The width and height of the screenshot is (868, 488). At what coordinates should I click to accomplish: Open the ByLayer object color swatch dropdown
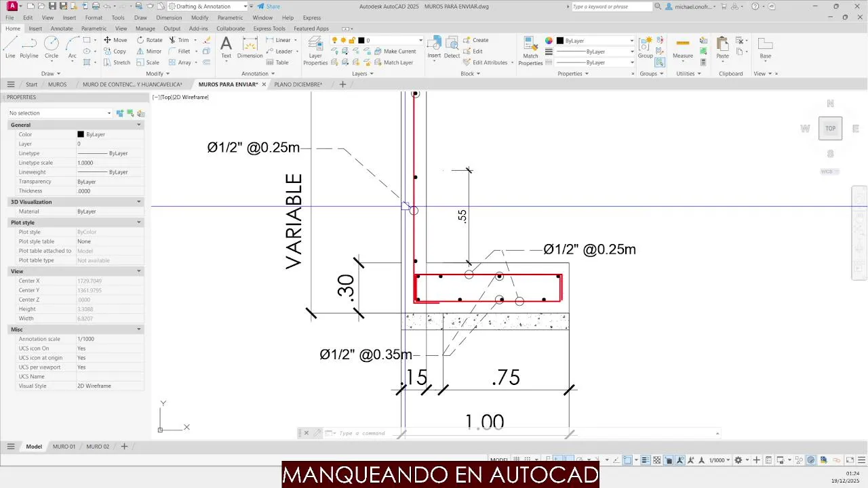(595, 41)
